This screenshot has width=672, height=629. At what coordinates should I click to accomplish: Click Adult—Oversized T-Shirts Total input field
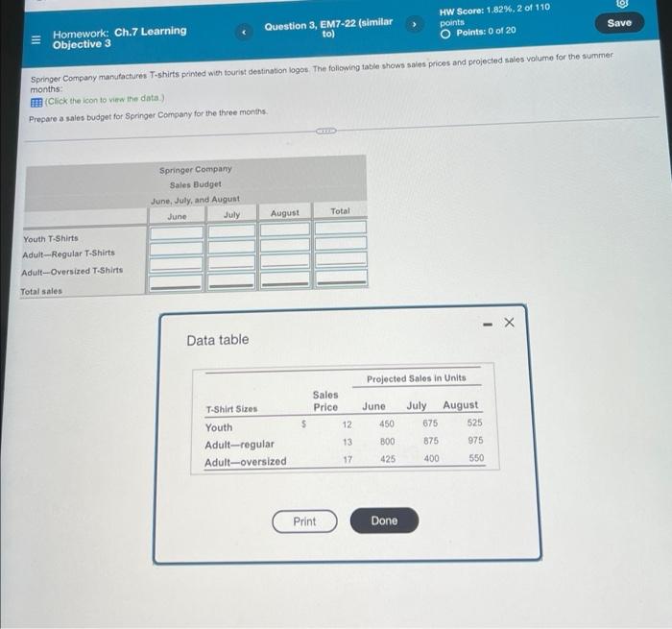pyautogui.click(x=341, y=258)
